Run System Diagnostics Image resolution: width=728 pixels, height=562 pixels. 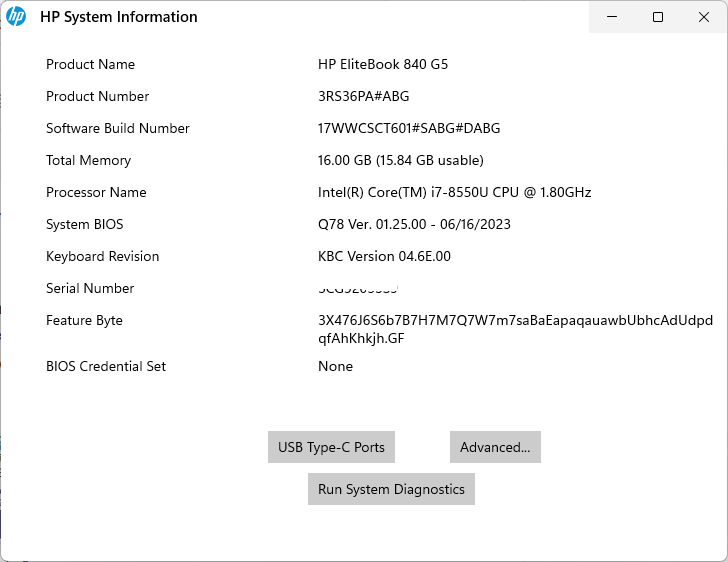[x=391, y=489]
